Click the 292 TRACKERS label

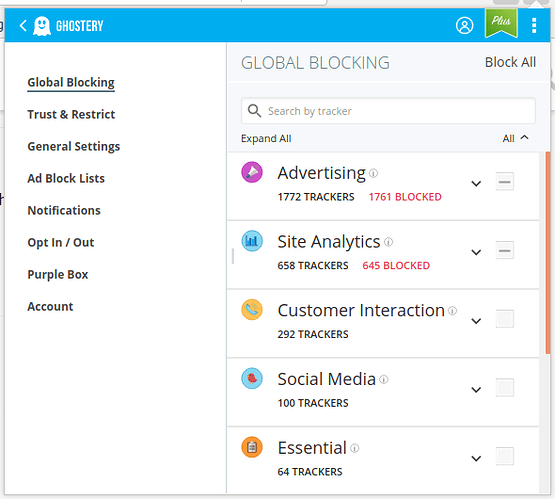(x=313, y=334)
